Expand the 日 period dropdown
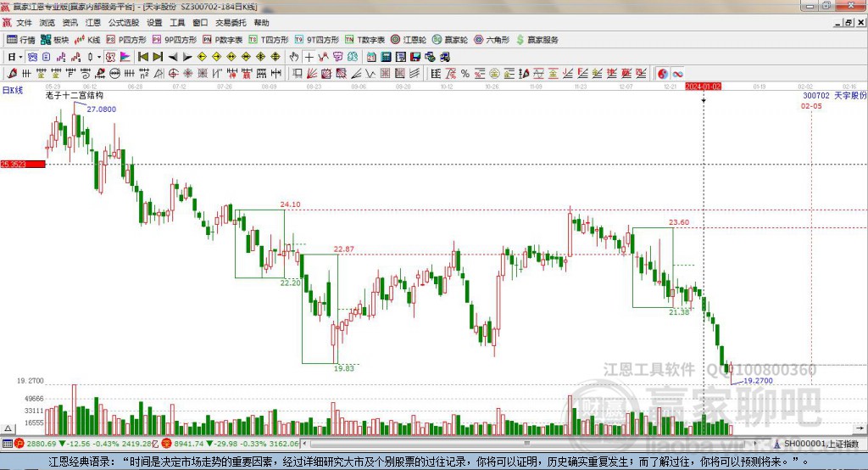 20,57
